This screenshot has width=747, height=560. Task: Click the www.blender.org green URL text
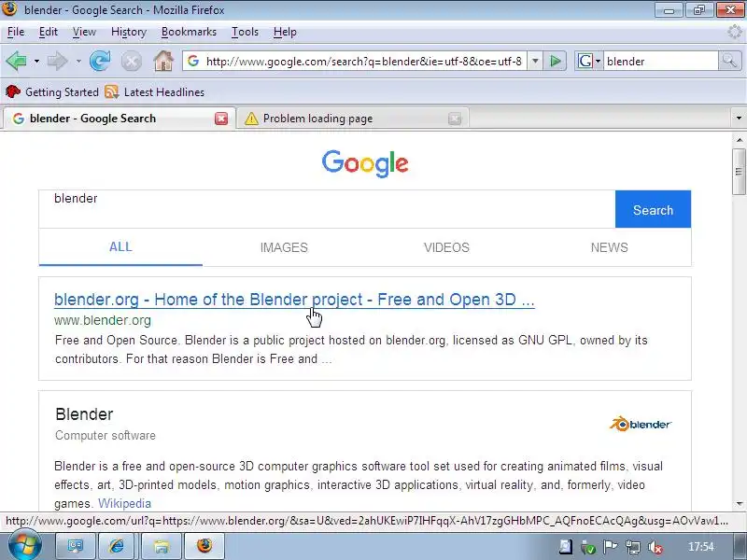(103, 320)
